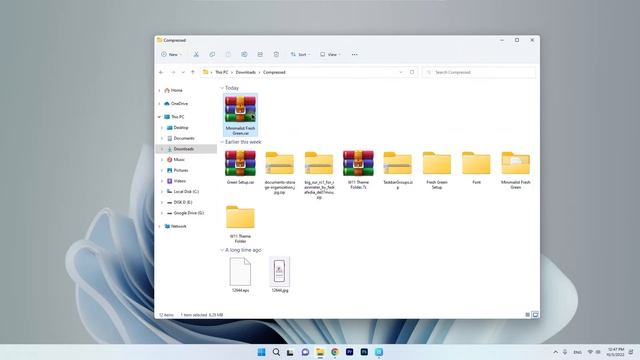Image resolution: width=640 pixels, height=360 pixels.
Task: Select the W11 Theme Folder folder
Action: click(240, 224)
